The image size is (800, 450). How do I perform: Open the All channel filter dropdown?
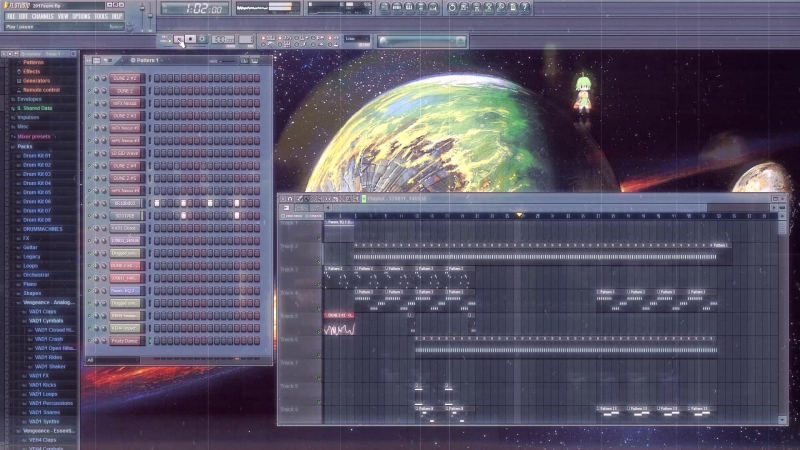pos(112,360)
